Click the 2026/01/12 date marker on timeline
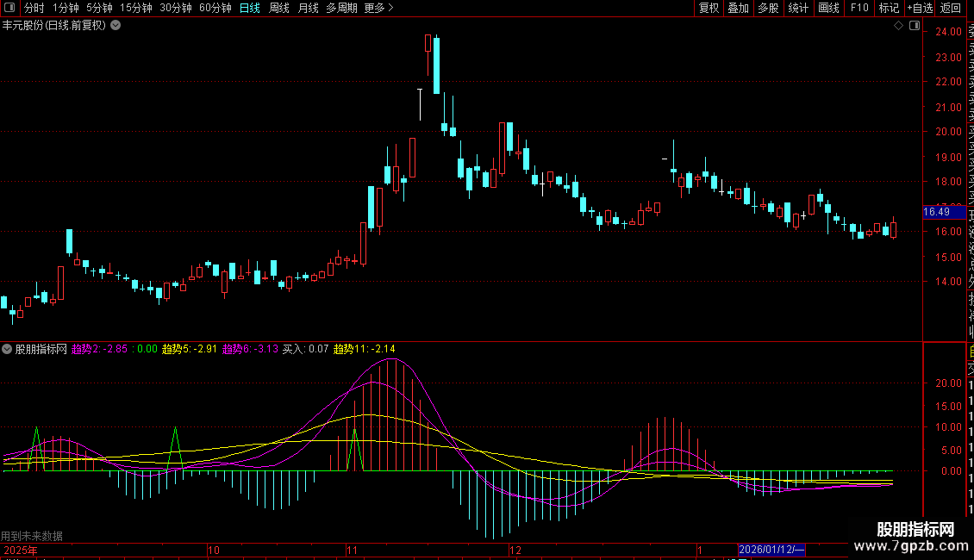The image size is (974, 560). (772, 550)
